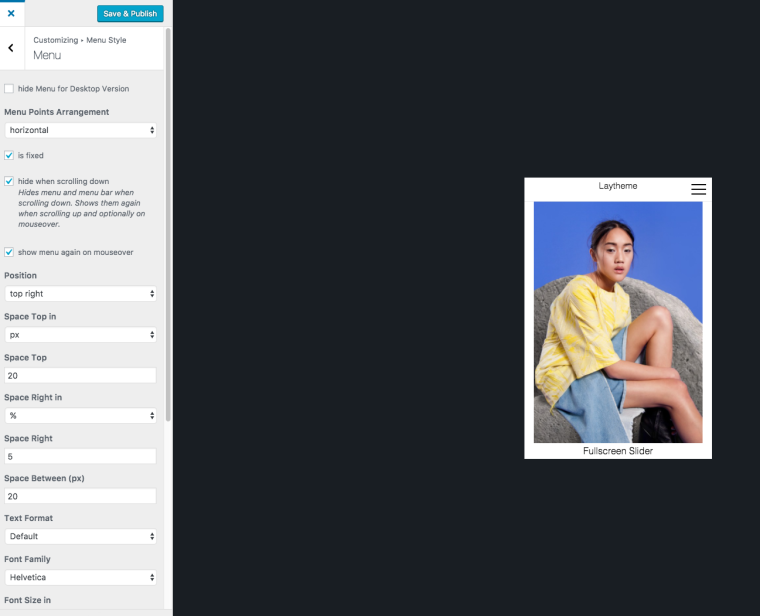Click the Space Top input field
Image resolution: width=760 pixels, height=616 pixels.
tap(80, 376)
